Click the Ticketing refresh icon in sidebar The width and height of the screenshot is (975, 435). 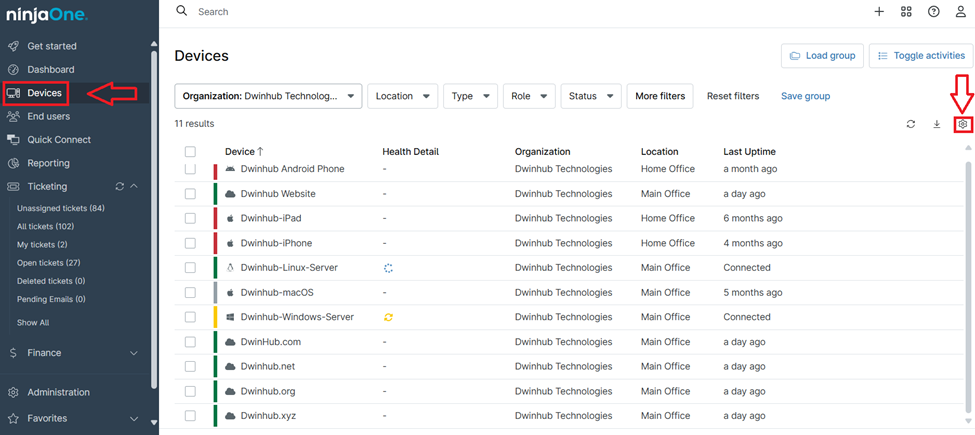(120, 186)
